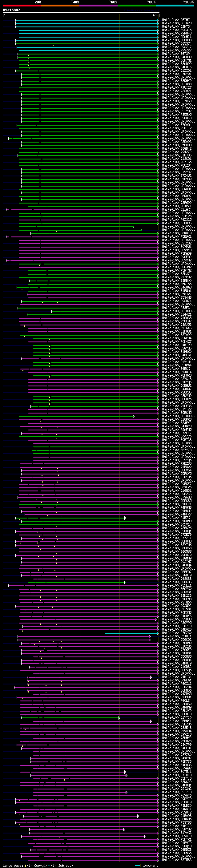Select hit label UniRef100_B3RHY9
197x868 pixels.
(176, 81)
